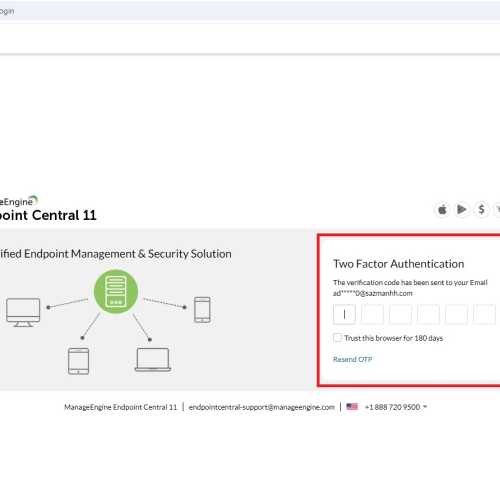Select the second OTP digit box
Viewport: 500px width, 500px height.
pyautogui.click(x=372, y=314)
